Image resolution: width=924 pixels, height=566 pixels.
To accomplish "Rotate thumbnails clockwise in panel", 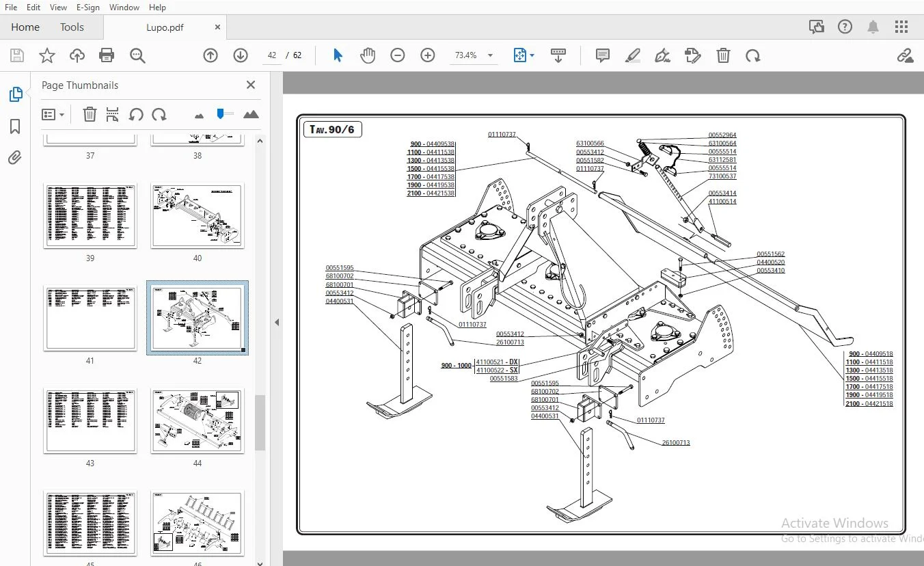I will tap(159, 114).
